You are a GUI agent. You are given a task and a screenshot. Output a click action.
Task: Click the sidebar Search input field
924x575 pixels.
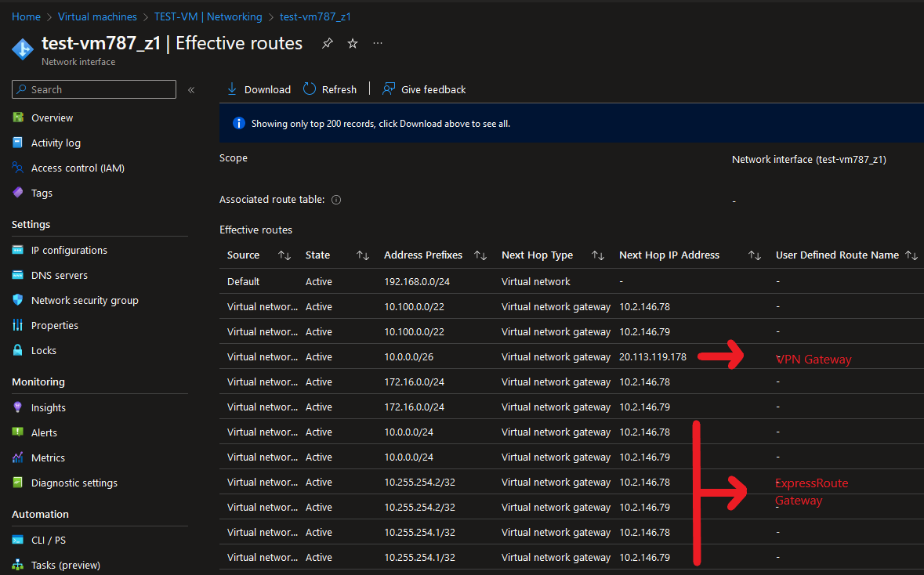94,90
